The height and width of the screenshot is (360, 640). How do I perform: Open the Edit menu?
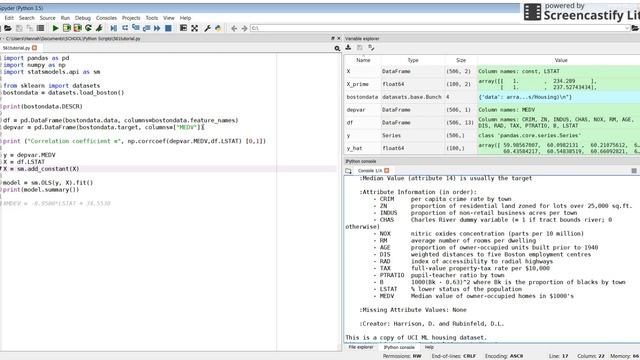[9, 18]
